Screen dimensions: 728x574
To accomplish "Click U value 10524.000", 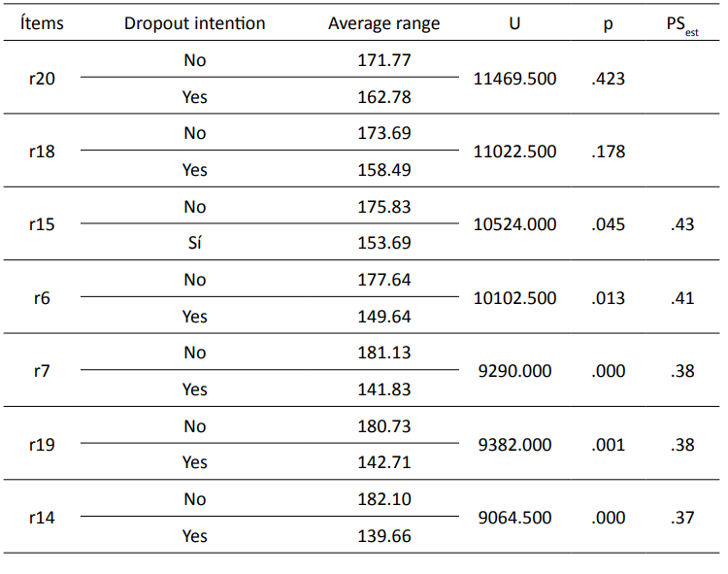I will 514,224.
